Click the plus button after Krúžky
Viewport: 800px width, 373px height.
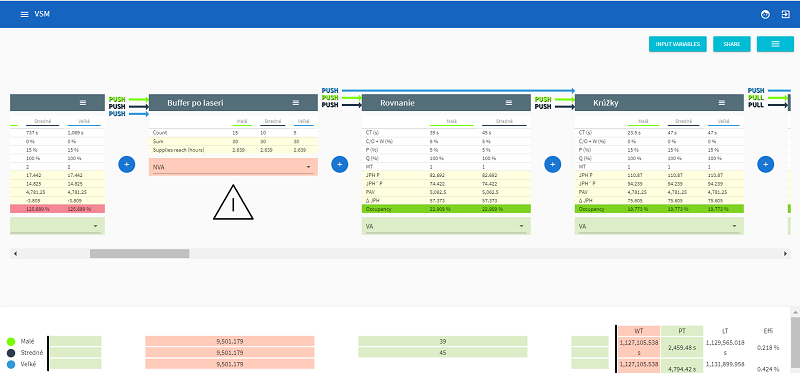tap(765, 164)
